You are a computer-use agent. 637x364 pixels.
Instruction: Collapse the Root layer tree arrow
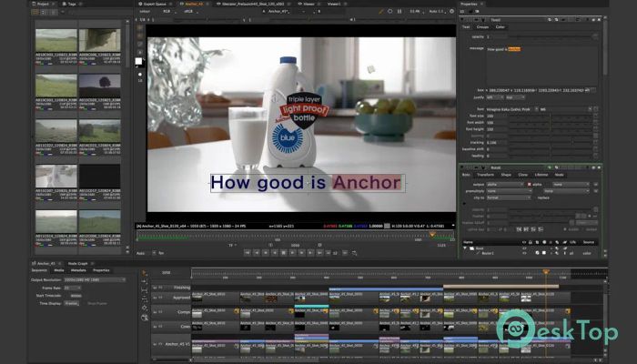click(465, 248)
